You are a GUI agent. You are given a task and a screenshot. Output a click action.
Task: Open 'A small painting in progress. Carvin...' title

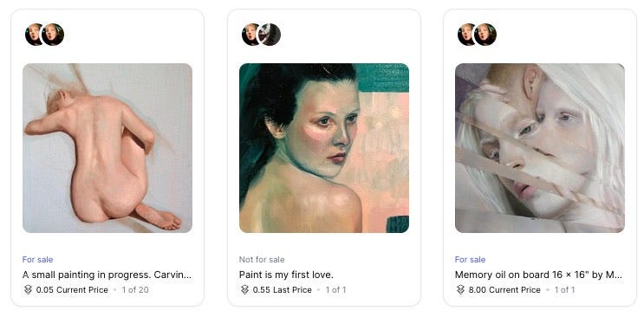point(107,275)
